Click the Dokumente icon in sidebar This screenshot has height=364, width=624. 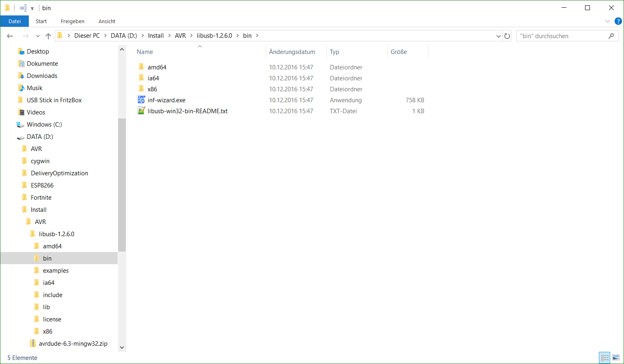(x=21, y=63)
